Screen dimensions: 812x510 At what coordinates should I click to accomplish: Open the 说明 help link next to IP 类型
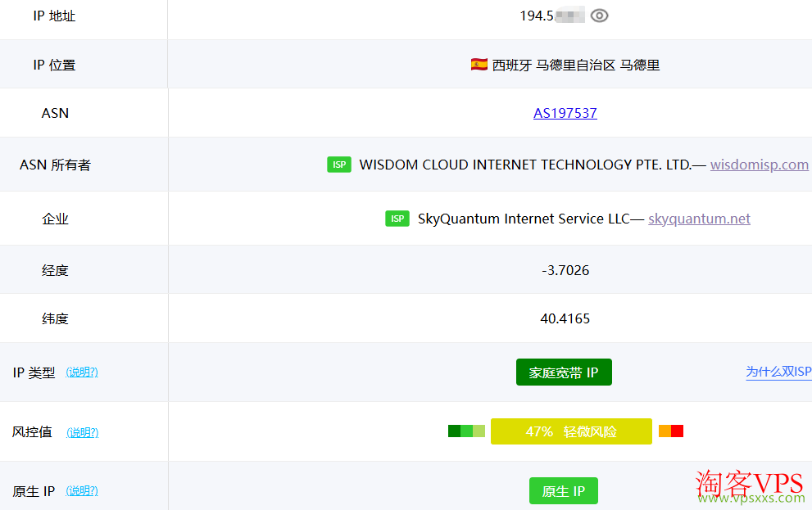tap(82, 372)
